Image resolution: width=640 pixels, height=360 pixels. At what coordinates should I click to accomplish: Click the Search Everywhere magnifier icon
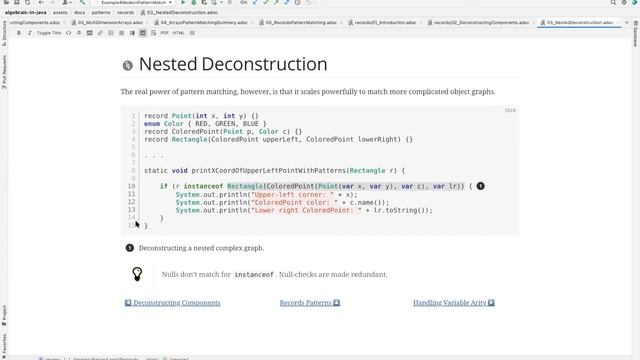(x=613, y=2)
